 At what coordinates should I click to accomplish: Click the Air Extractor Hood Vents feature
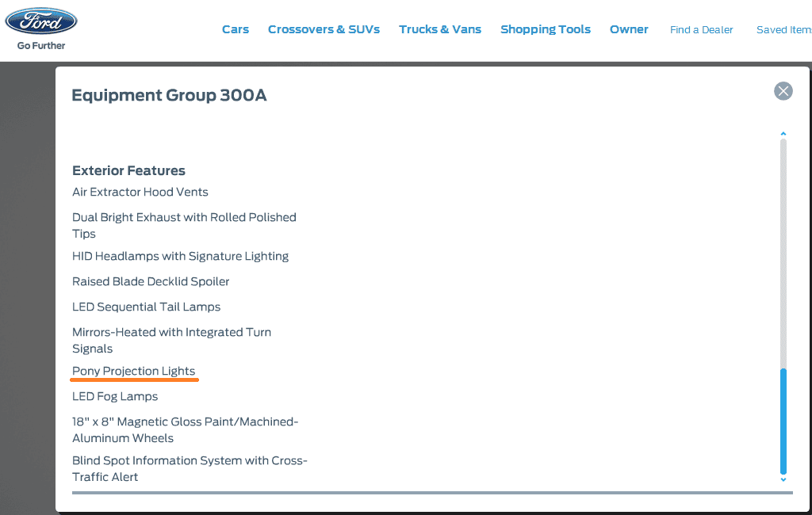pyautogui.click(x=140, y=192)
